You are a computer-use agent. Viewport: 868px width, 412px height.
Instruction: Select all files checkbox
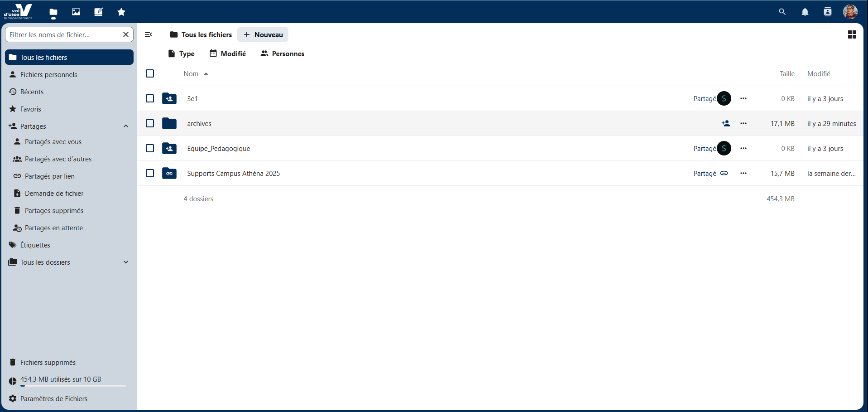point(150,73)
